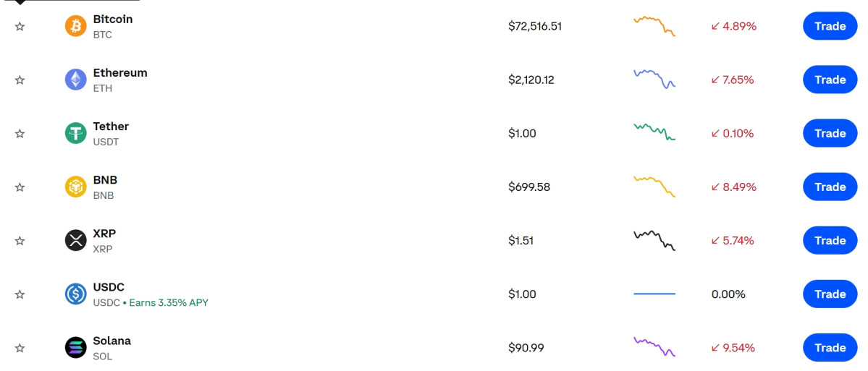Viewport: 868px width, 371px height.
Task: Click the Ethereum diamond icon
Action: point(76,80)
